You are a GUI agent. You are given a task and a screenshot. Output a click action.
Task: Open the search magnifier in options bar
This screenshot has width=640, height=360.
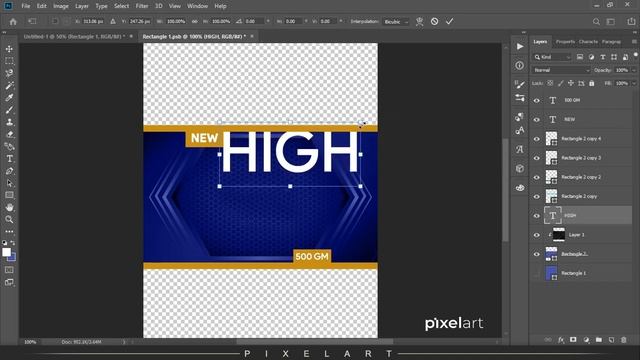coord(596,22)
